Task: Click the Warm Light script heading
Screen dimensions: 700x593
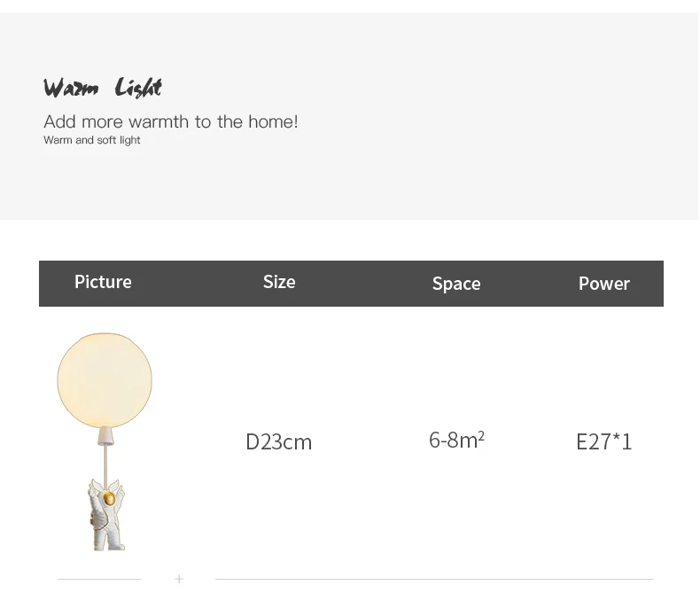Action: (103, 88)
